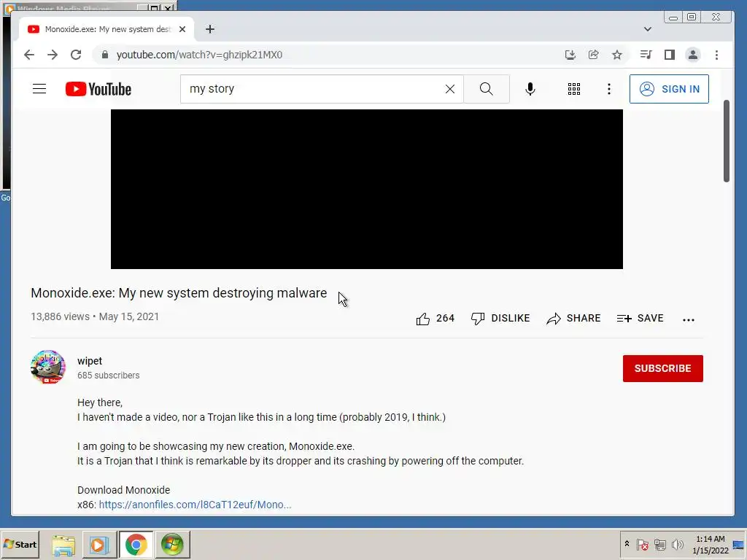
Task: Open more actions ellipsis below video
Action: [x=689, y=319]
